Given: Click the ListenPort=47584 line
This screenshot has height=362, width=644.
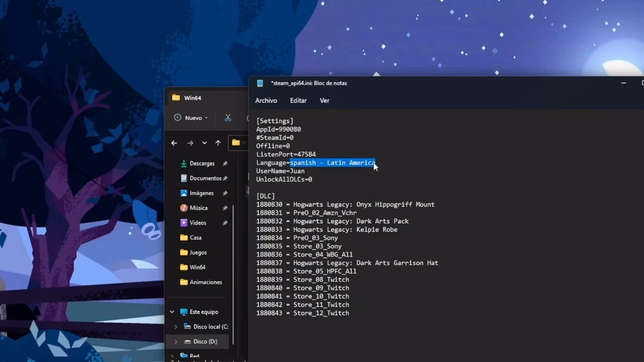Looking at the screenshot, I should pos(286,154).
